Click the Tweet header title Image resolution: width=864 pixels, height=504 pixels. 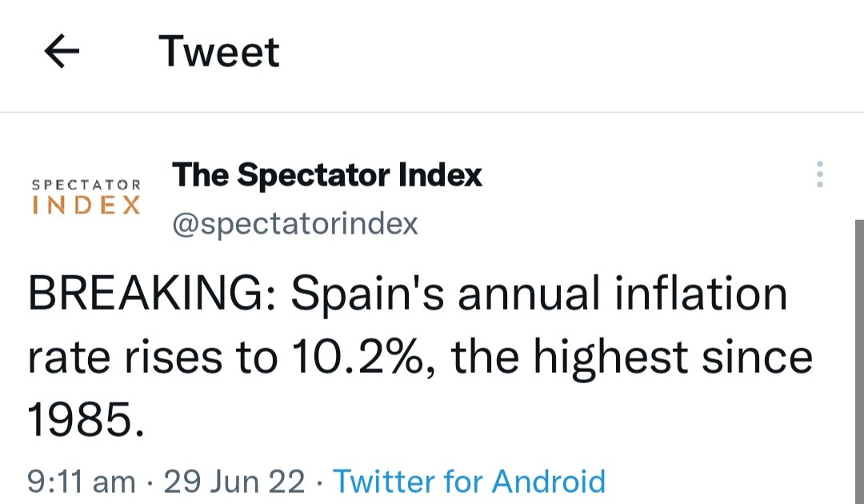coord(218,52)
